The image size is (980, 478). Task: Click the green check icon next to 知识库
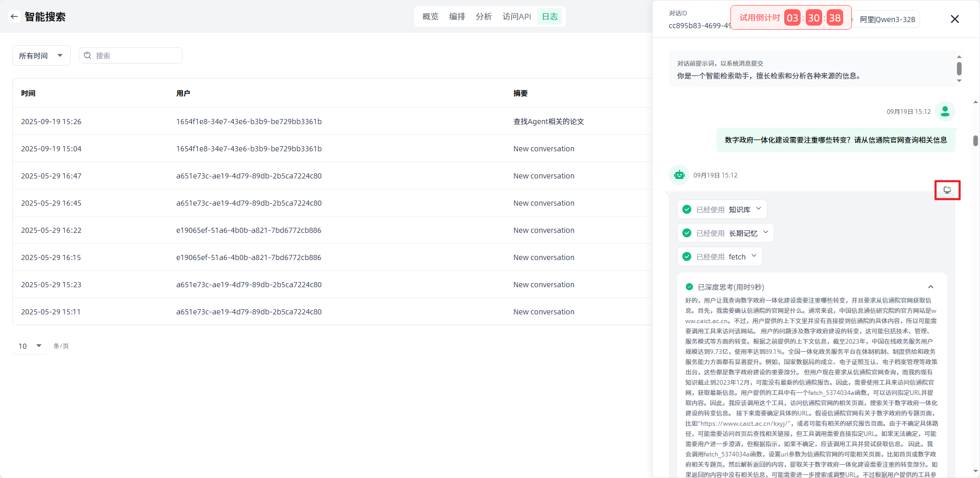click(687, 209)
